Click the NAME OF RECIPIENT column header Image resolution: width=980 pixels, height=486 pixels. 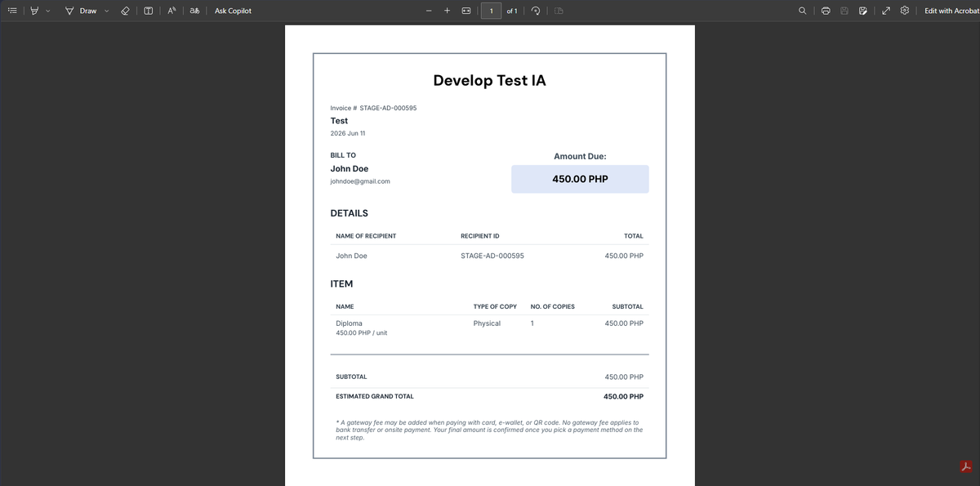click(x=366, y=236)
